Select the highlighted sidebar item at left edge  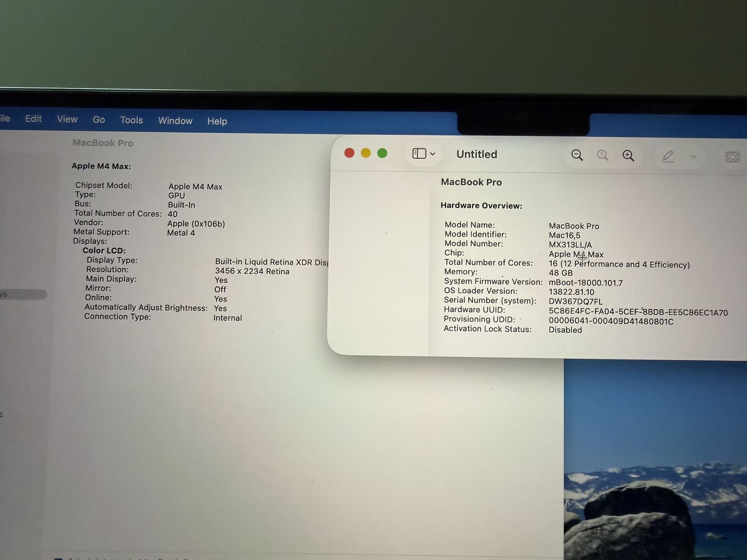tap(21, 294)
